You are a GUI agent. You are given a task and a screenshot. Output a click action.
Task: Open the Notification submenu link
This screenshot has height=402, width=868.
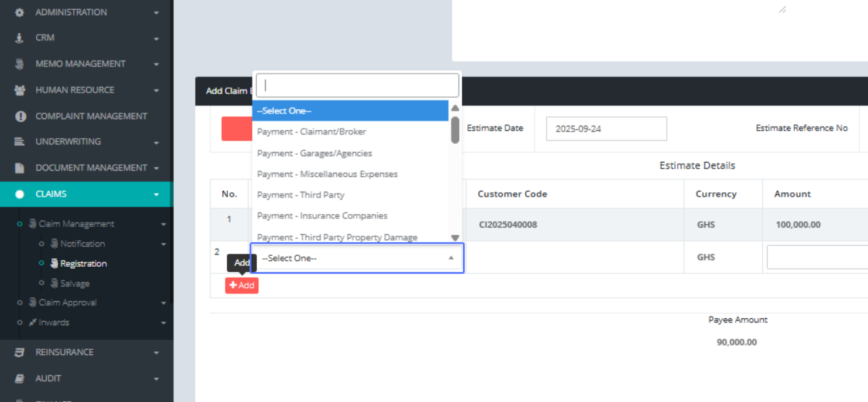point(82,244)
